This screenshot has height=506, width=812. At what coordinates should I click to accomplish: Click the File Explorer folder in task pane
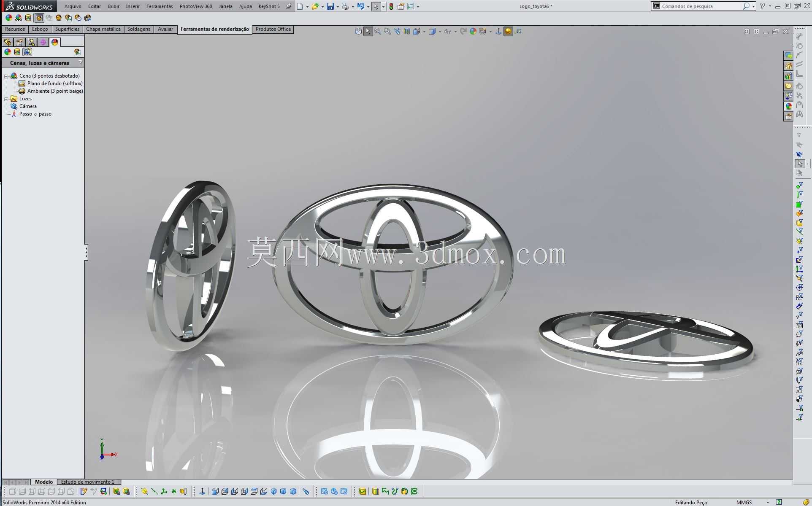click(x=788, y=86)
